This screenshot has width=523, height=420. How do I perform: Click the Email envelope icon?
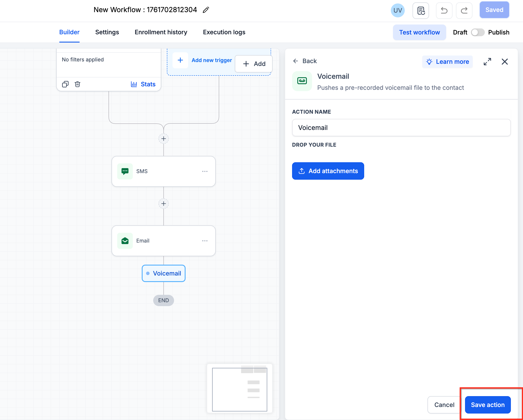125,241
